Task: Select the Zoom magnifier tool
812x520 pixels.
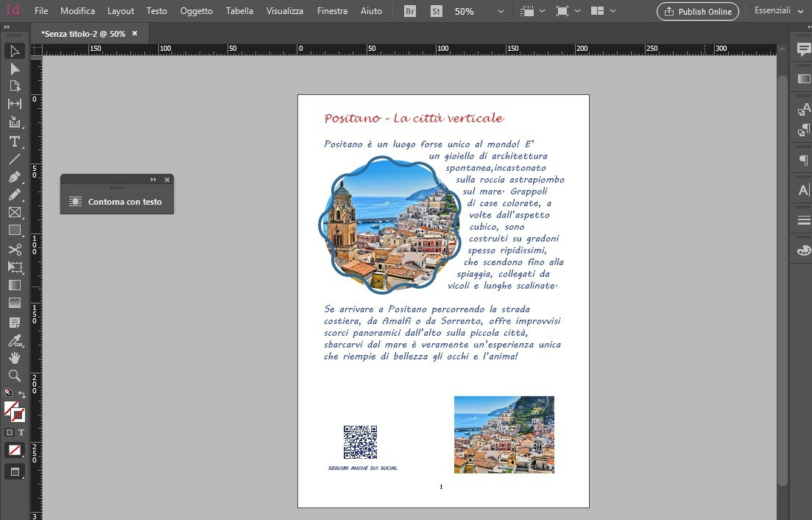Action: pyautogui.click(x=15, y=376)
